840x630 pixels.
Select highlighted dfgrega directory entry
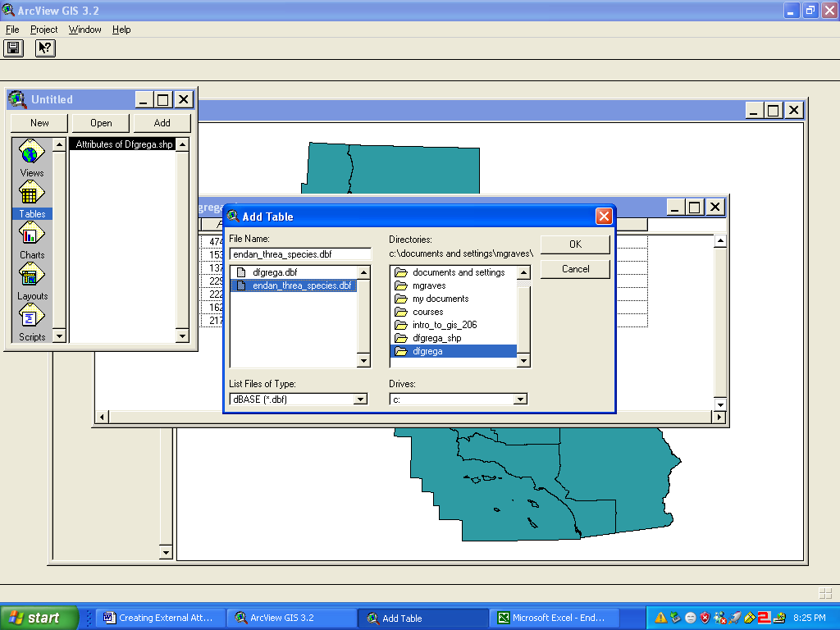(453, 351)
